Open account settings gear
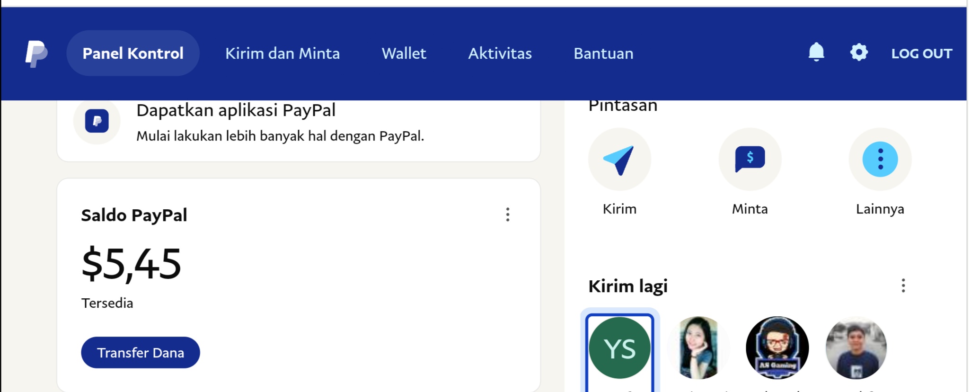This screenshot has width=980, height=392. (859, 52)
